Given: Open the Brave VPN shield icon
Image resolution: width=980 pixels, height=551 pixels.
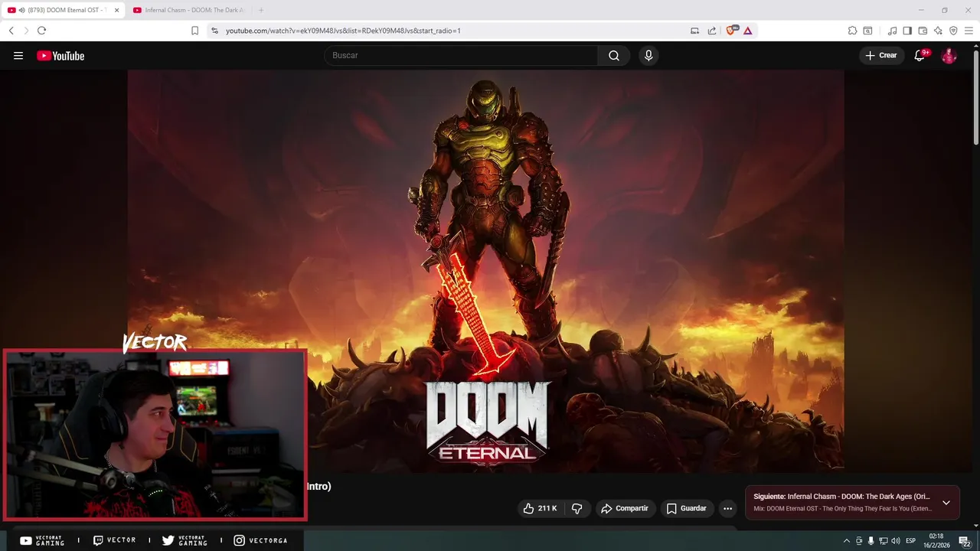Looking at the screenshot, I should click(x=953, y=31).
